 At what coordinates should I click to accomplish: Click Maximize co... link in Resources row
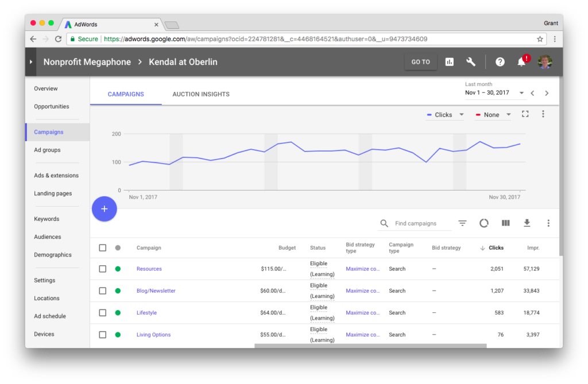click(x=363, y=269)
